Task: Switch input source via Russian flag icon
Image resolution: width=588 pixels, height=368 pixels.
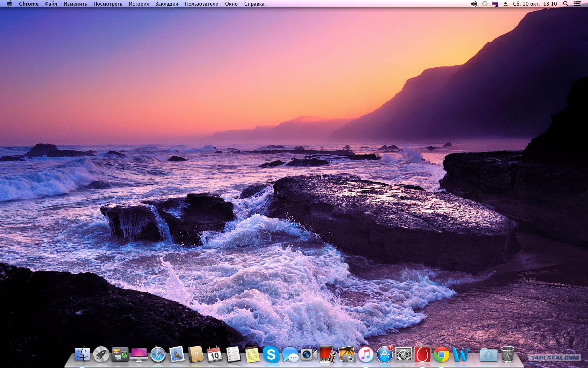Action: click(x=495, y=4)
